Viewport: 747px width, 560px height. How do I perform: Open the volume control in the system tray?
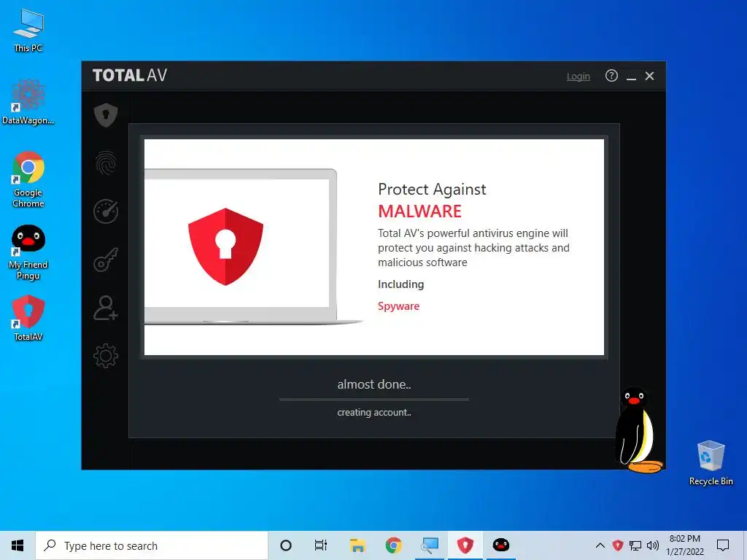[653, 545]
